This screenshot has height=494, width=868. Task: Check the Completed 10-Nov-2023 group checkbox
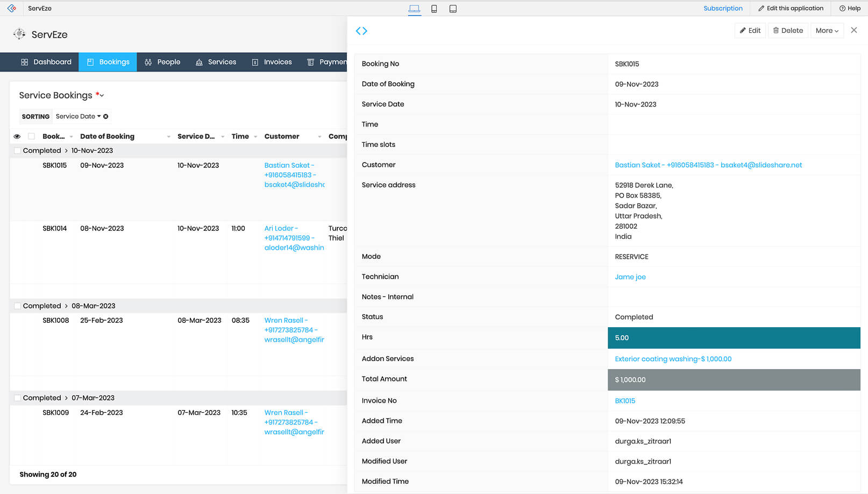17,151
